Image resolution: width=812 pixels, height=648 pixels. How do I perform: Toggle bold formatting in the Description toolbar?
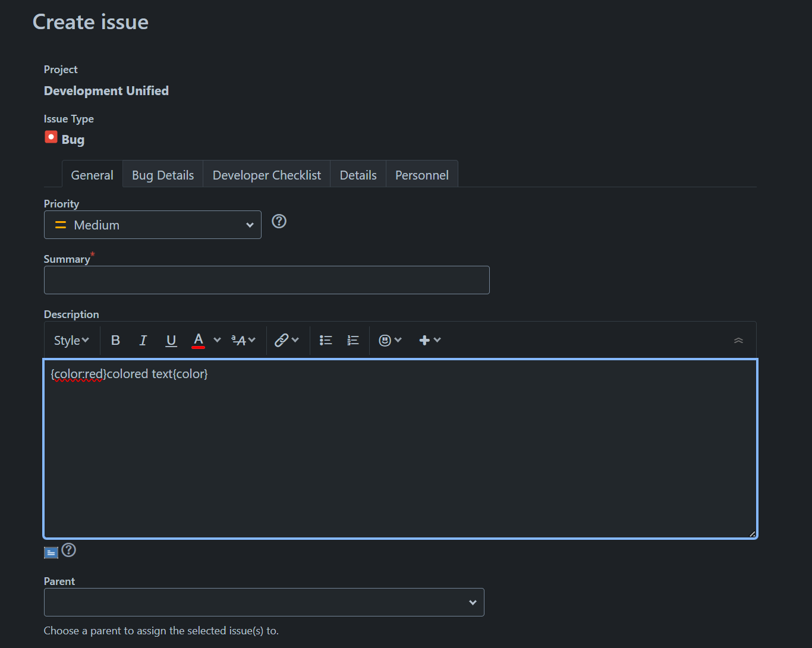pos(115,339)
